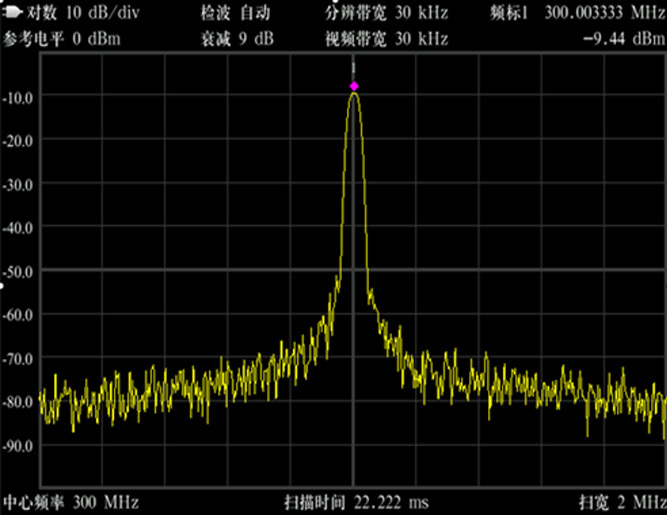
Task: Click the magenta diamond marker 1 at peak
Action: pyautogui.click(x=354, y=86)
